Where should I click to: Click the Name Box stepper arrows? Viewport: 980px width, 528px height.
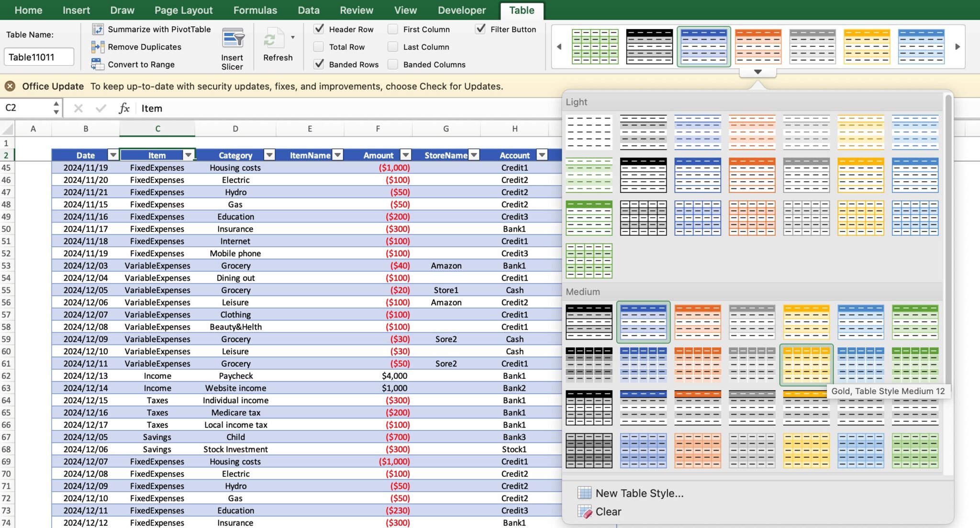(56, 108)
